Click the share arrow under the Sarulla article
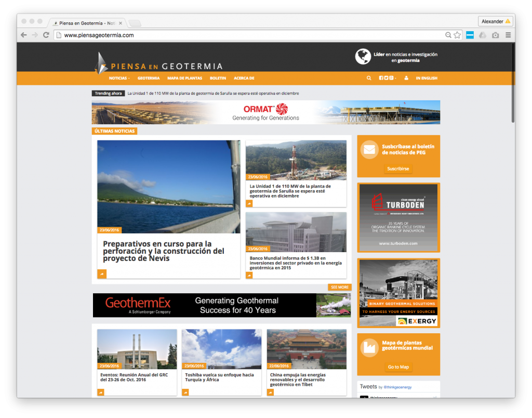This screenshot has height=418, width=532. [249, 203]
